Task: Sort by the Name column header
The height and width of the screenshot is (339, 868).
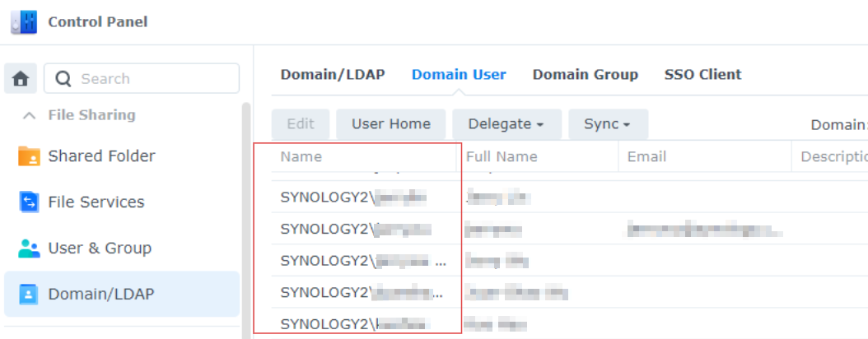Action: 364,157
